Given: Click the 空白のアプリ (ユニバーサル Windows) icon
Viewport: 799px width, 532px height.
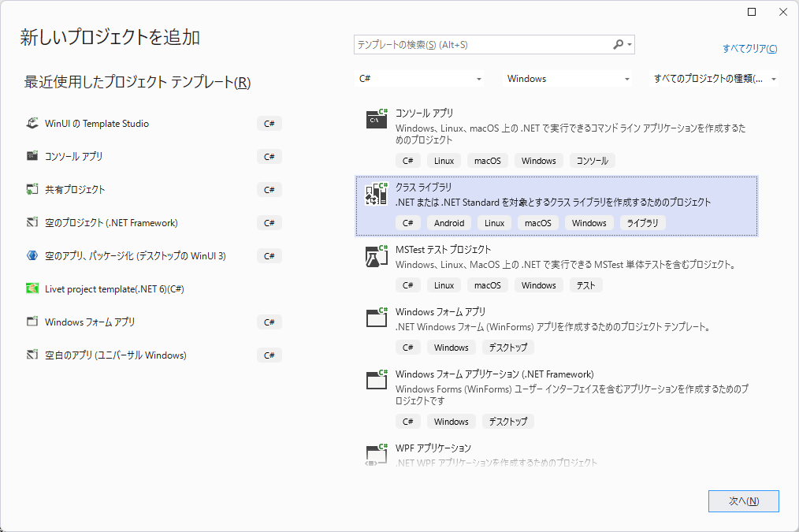Looking at the screenshot, I should pyautogui.click(x=32, y=355).
